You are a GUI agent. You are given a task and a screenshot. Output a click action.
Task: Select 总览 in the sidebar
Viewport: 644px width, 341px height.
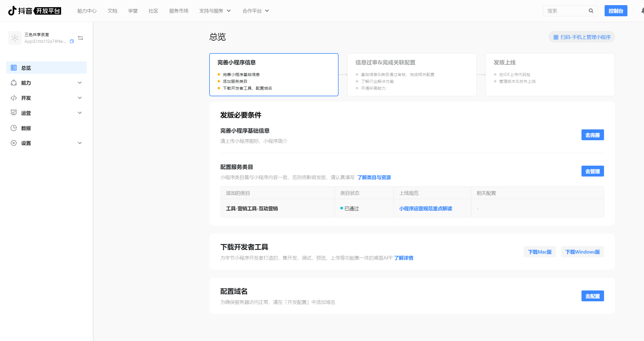click(x=47, y=68)
